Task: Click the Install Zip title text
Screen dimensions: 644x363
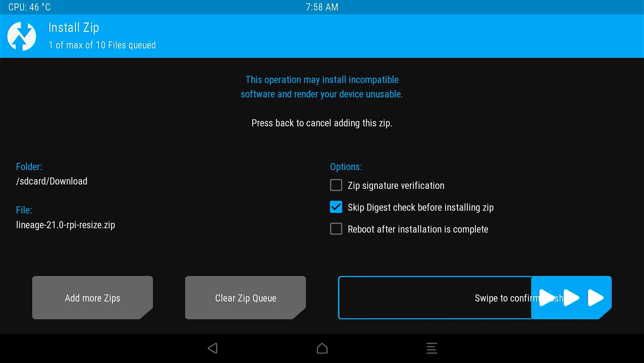Action: click(x=73, y=28)
